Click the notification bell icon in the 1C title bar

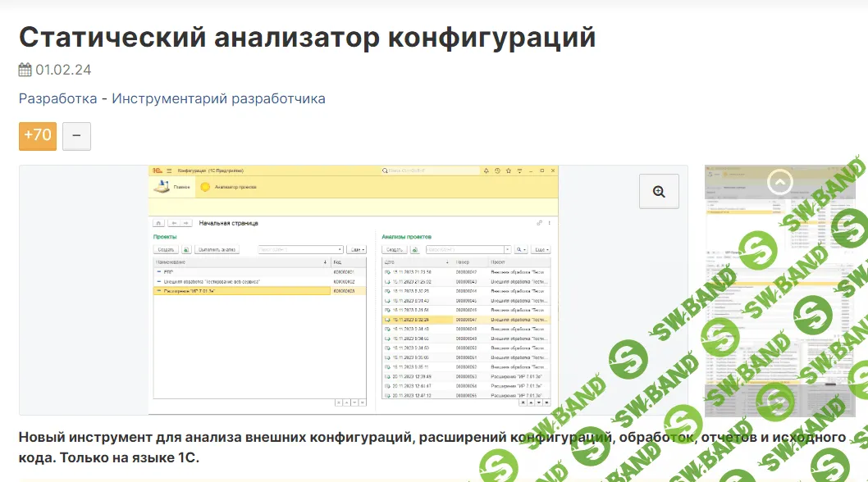click(486, 171)
